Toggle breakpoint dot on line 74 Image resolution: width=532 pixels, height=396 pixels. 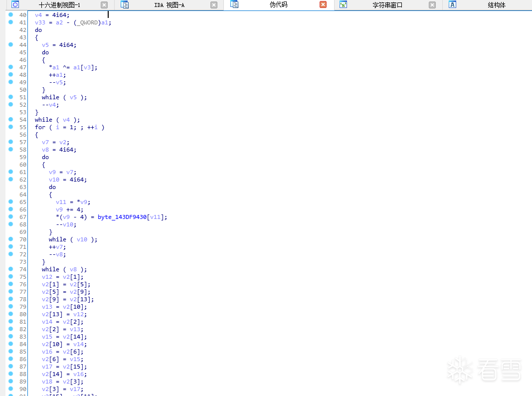point(11,269)
